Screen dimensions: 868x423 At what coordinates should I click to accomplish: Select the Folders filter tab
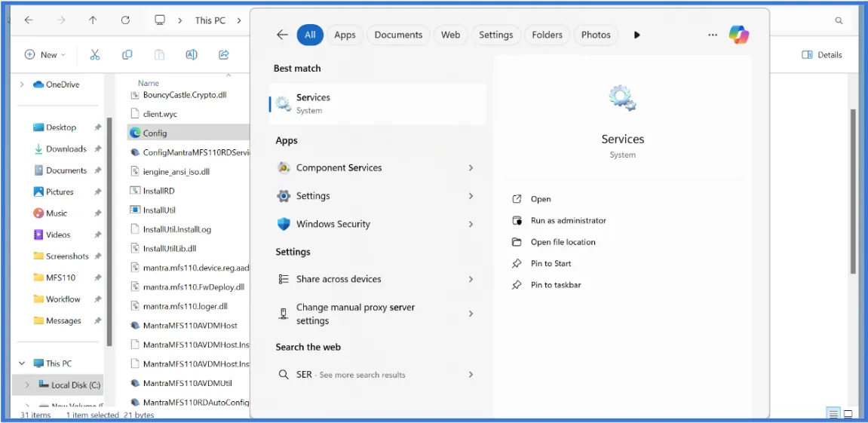click(547, 35)
